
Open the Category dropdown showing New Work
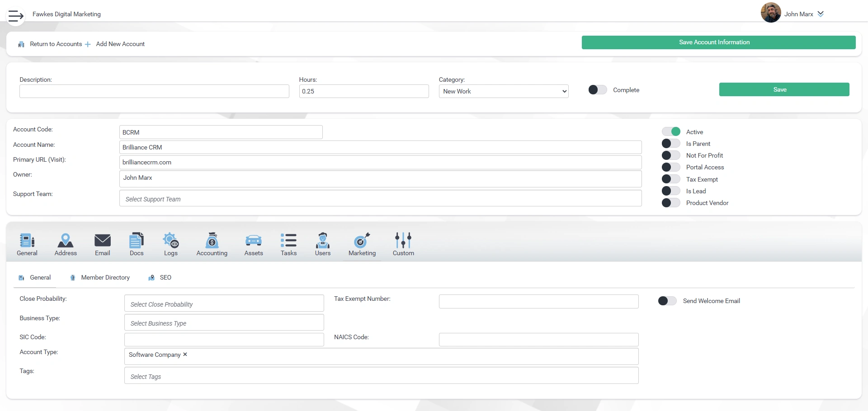pos(504,91)
